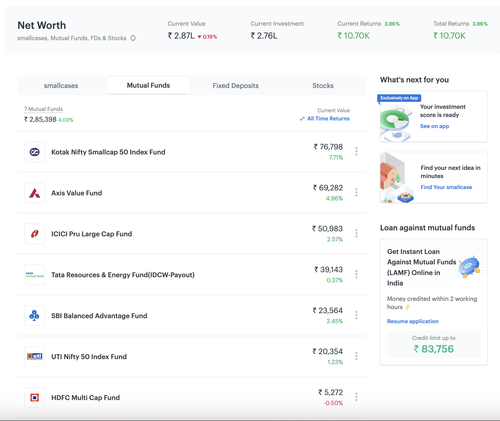Switch to the Fixed Deposits tab

click(x=236, y=86)
